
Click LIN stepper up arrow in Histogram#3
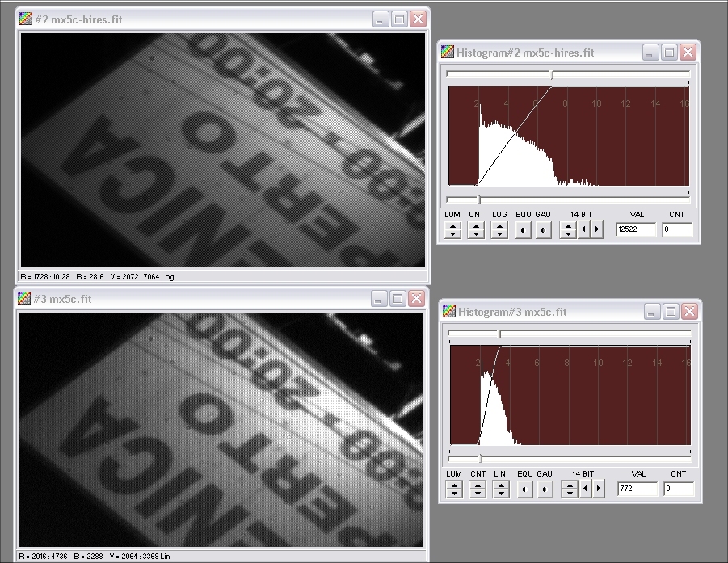click(x=501, y=485)
